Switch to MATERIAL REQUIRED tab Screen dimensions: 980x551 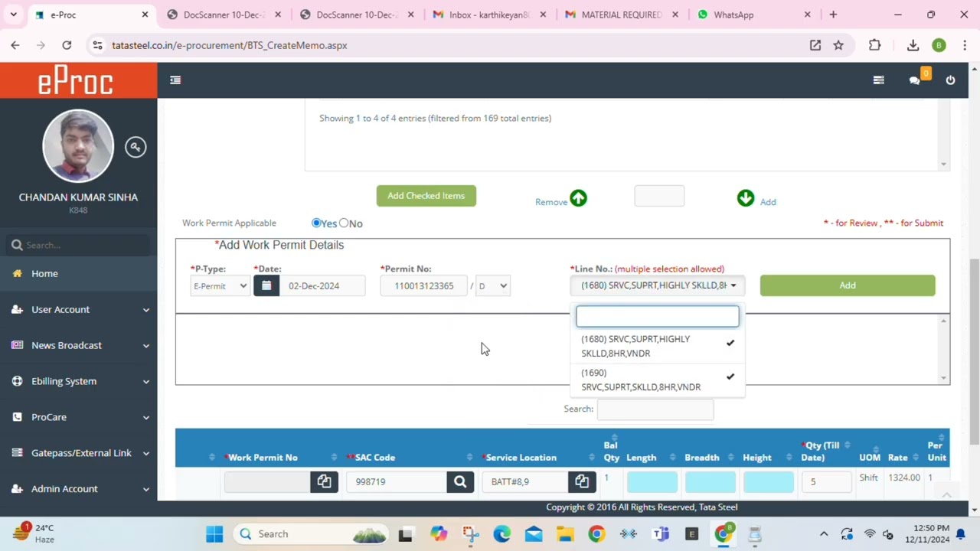621,15
